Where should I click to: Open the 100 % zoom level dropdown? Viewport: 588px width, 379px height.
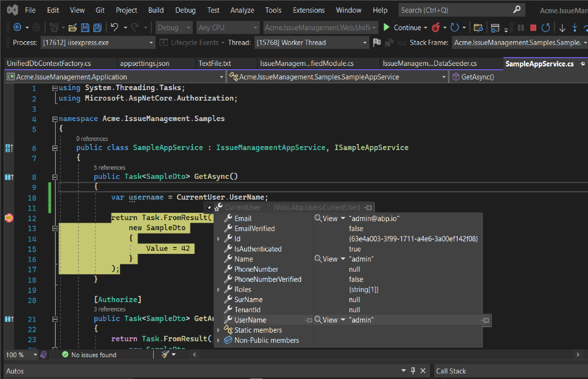pos(35,355)
